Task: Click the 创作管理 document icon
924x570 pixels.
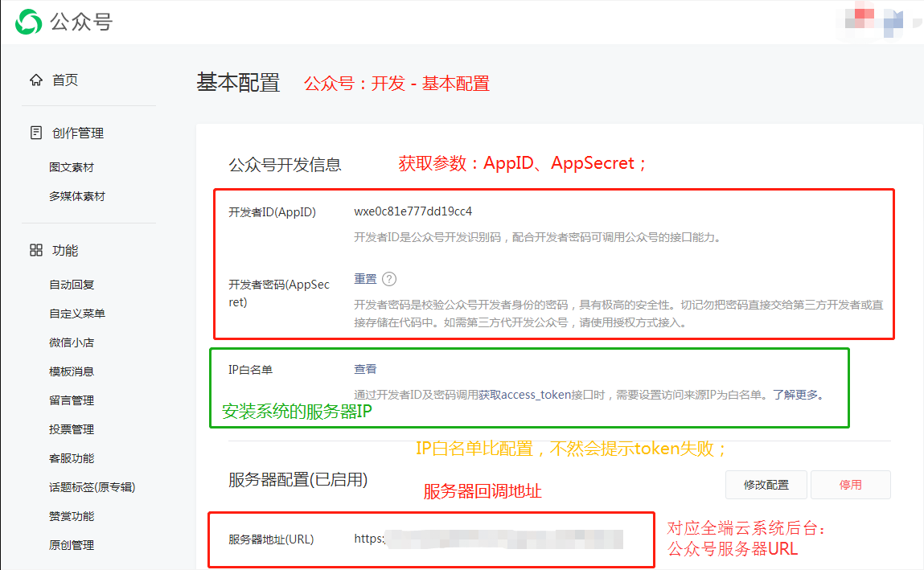Action: 36,133
